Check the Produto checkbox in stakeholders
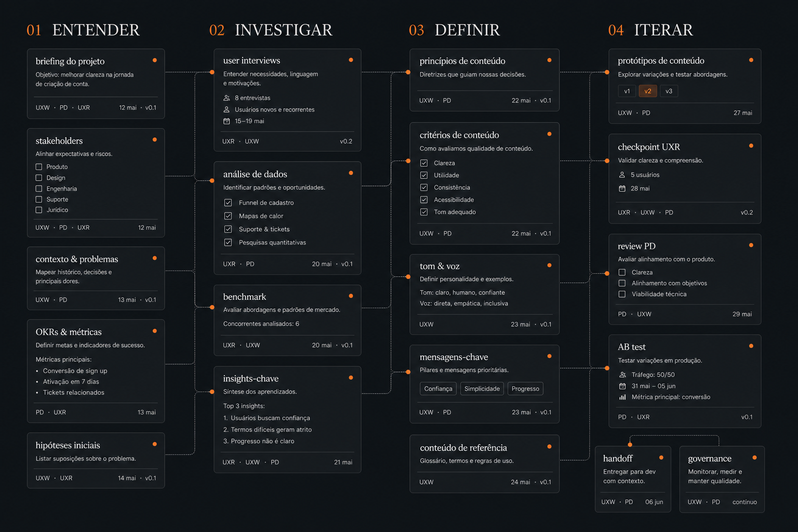The width and height of the screenshot is (798, 532). tap(39, 167)
